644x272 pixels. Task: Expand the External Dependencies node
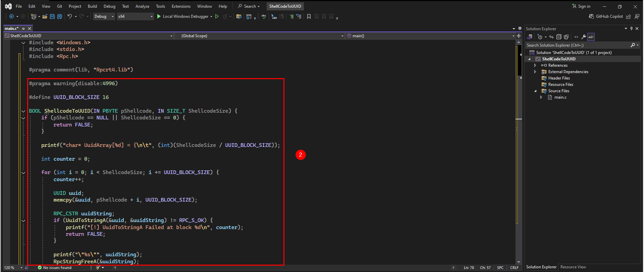pyautogui.click(x=535, y=72)
